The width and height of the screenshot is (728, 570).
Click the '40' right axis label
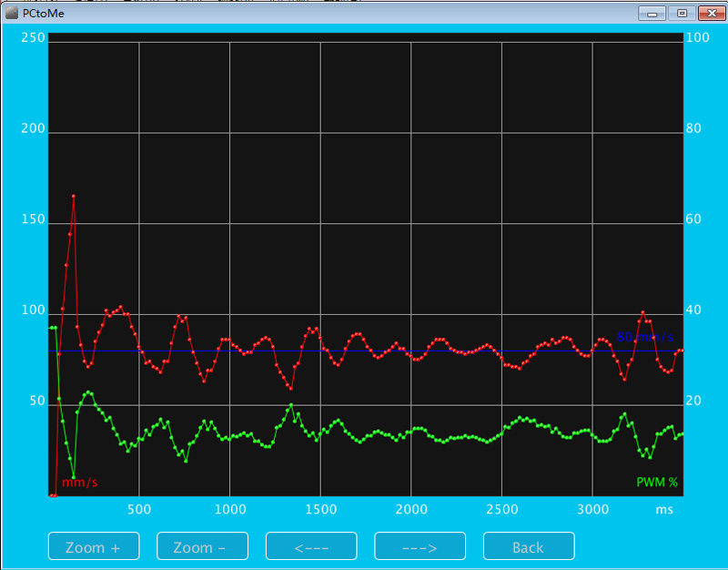(693, 310)
